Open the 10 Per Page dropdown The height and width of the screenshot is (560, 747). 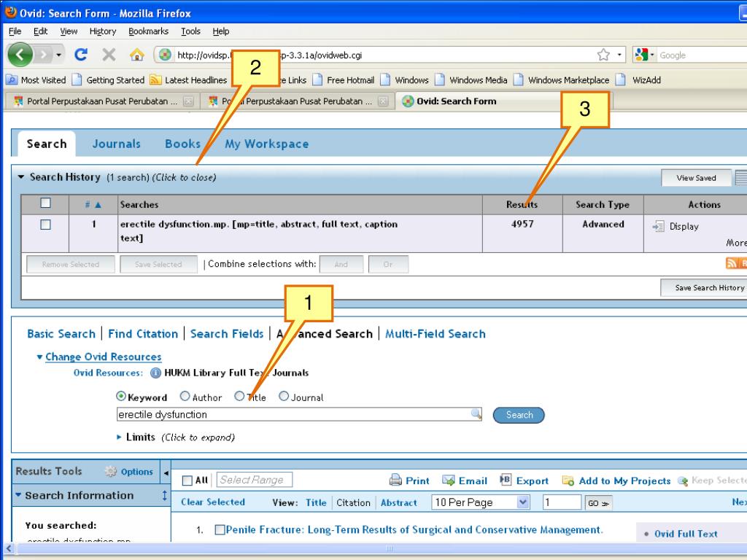[x=480, y=502]
